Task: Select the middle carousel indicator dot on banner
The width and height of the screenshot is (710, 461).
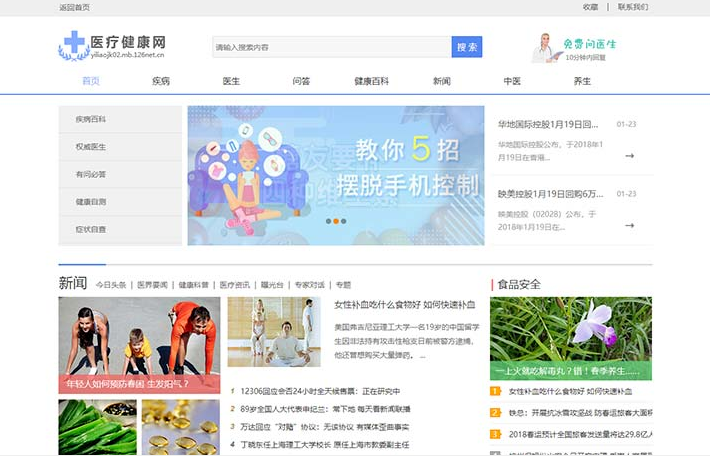Action: 336,221
